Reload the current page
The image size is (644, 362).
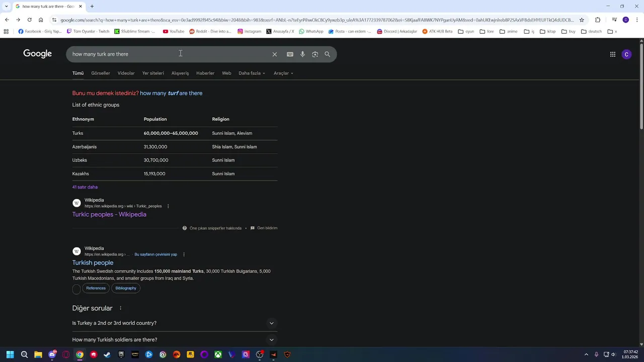click(29, 20)
